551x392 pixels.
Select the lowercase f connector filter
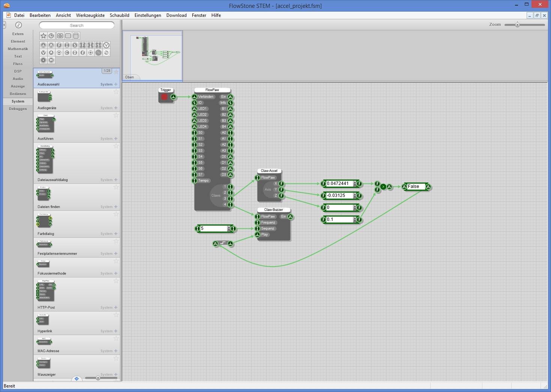82,53
